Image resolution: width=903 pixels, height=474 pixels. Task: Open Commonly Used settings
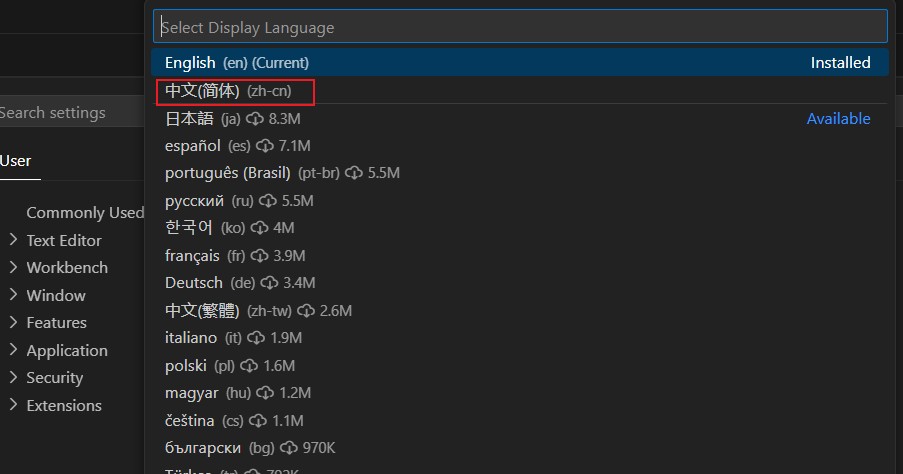[x=85, y=213]
